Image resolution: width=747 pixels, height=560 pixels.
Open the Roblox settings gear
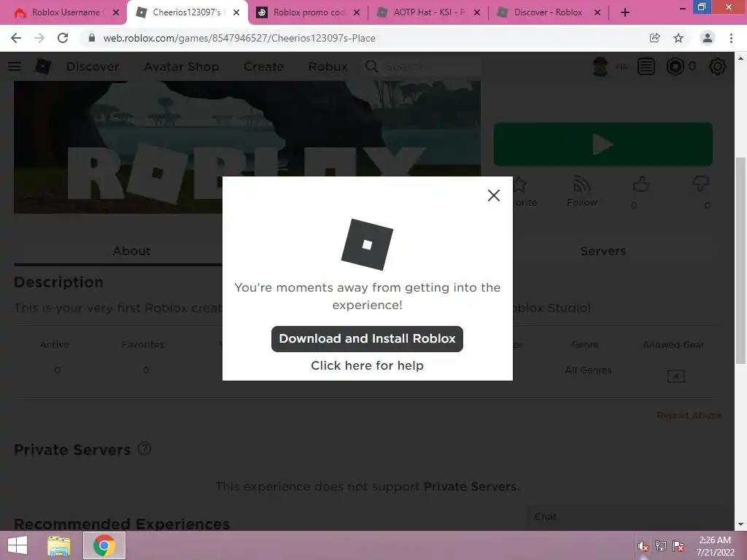click(x=718, y=66)
